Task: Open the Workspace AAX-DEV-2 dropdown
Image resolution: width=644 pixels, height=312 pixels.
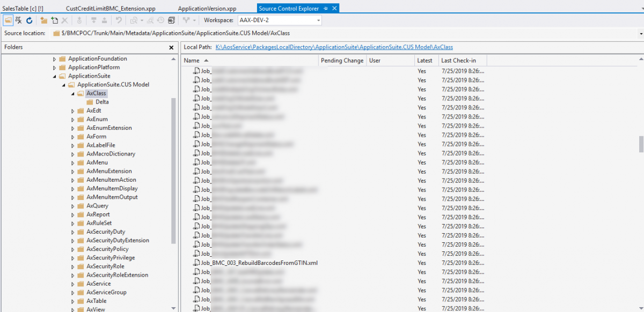Action: click(x=318, y=20)
